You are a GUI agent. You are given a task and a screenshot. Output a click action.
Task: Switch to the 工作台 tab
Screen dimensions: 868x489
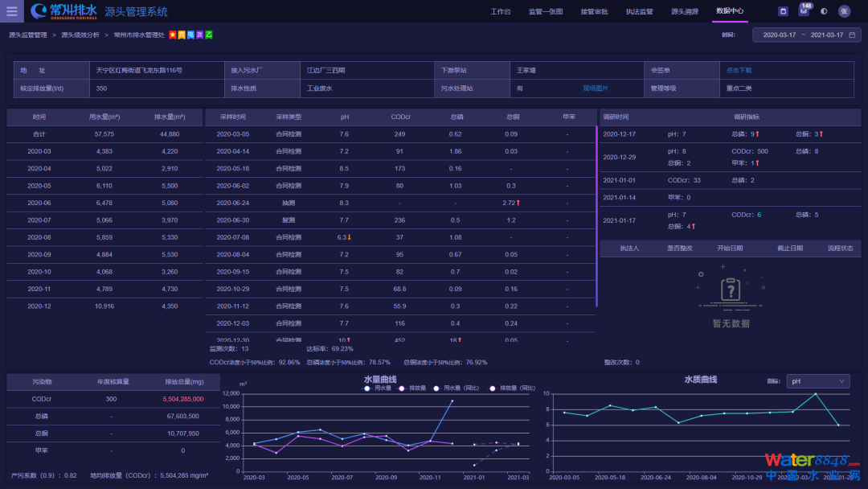[500, 11]
